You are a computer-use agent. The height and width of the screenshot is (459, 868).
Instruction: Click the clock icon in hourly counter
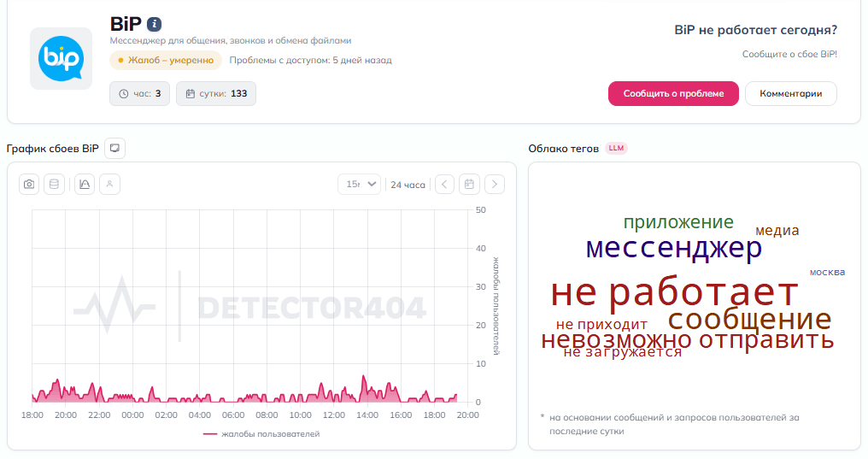tap(123, 93)
